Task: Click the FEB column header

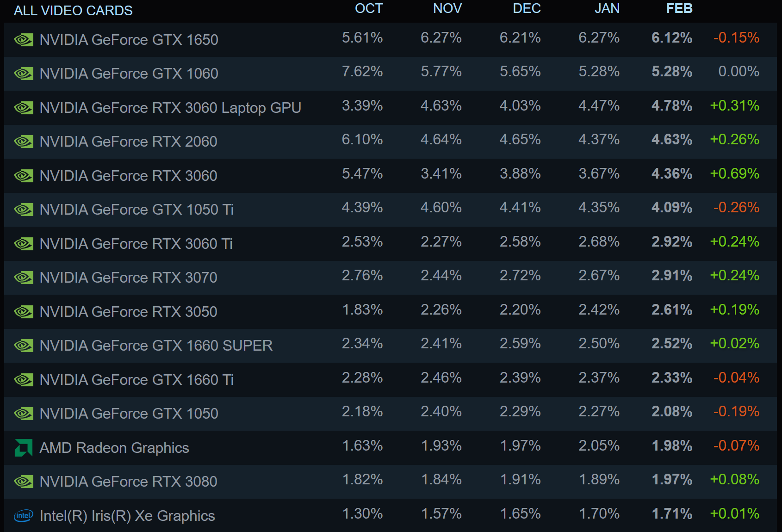Action: 679,9
